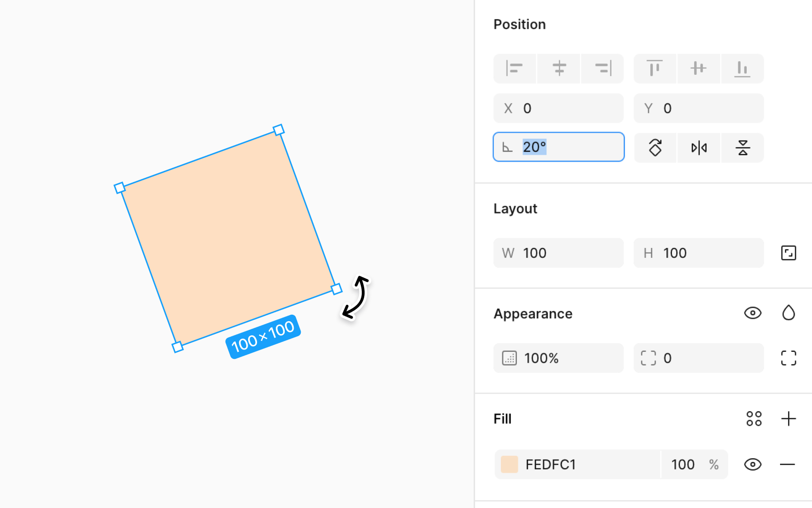Align the object to the right

click(x=602, y=68)
